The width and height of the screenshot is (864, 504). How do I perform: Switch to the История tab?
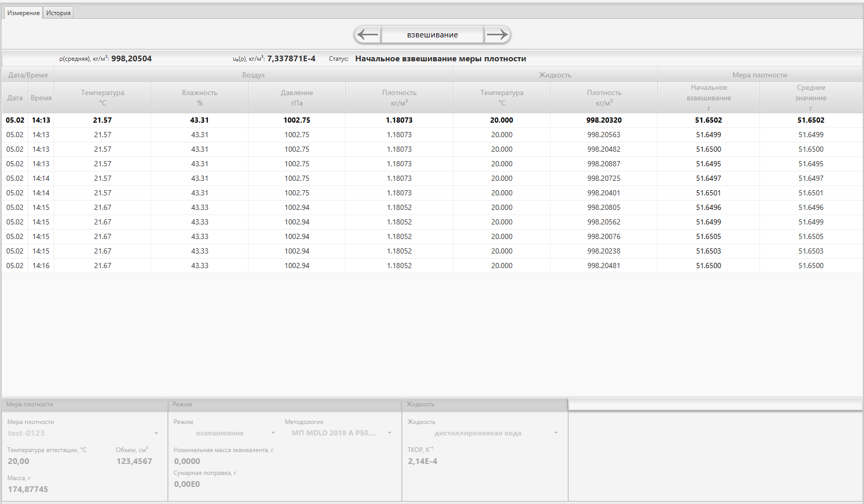coord(58,13)
